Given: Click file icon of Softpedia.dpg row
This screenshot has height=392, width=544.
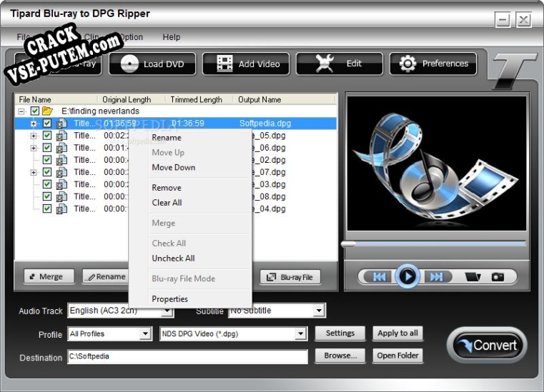Looking at the screenshot, I should point(61,124).
